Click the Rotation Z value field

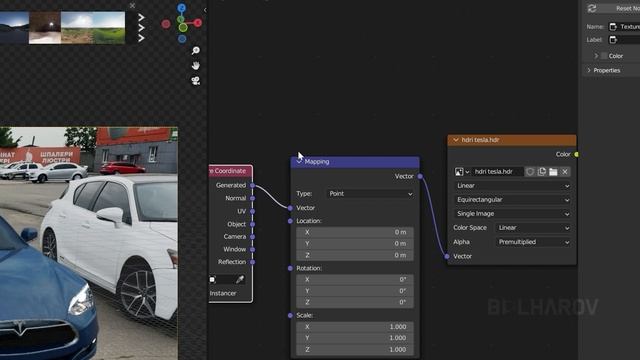coord(354,302)
